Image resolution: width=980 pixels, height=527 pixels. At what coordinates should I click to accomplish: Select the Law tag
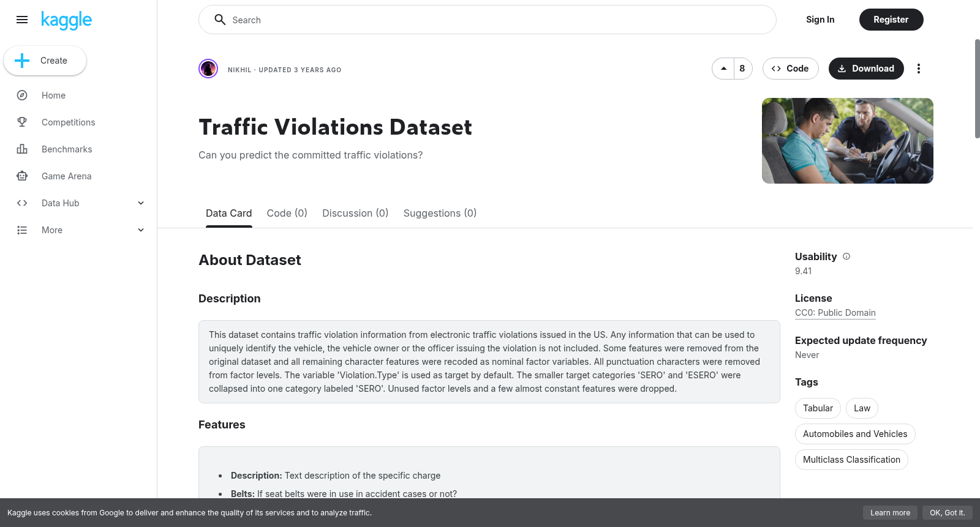tap(862, 408)
